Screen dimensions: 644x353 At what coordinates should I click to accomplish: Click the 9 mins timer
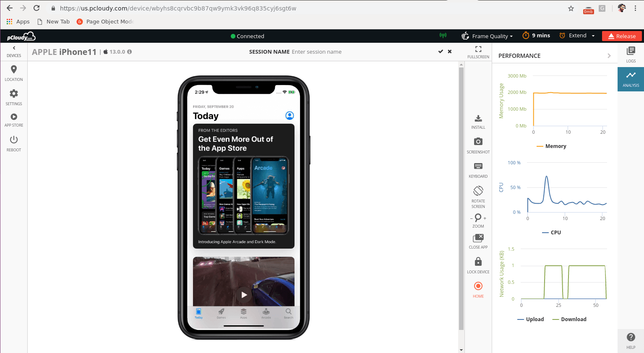point(536,36)
